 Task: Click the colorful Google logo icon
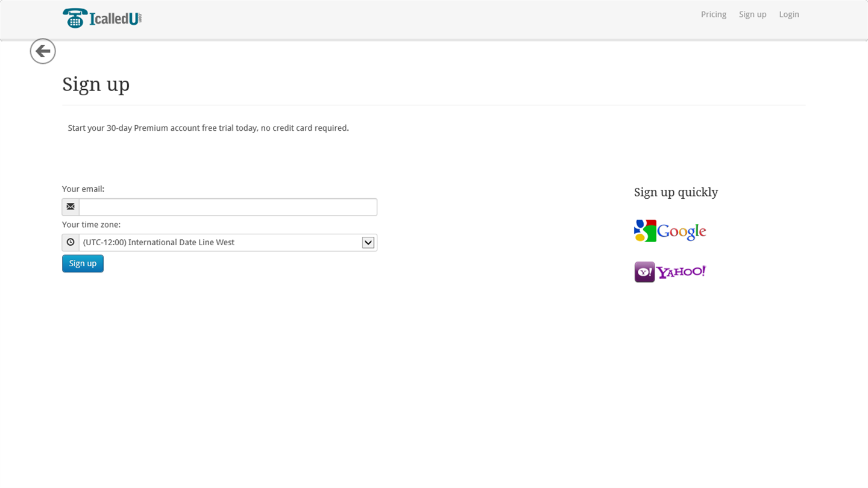point(645,231)
